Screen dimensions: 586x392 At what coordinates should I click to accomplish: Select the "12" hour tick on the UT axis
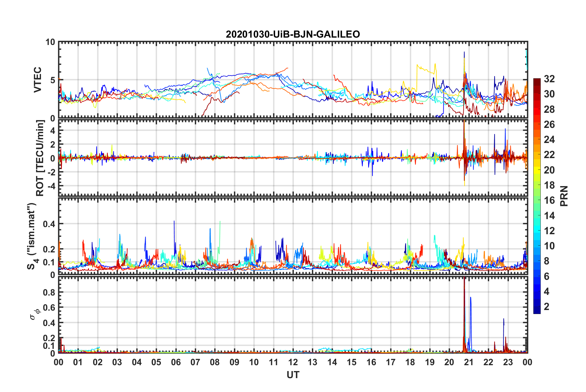[x=293, y=362]
